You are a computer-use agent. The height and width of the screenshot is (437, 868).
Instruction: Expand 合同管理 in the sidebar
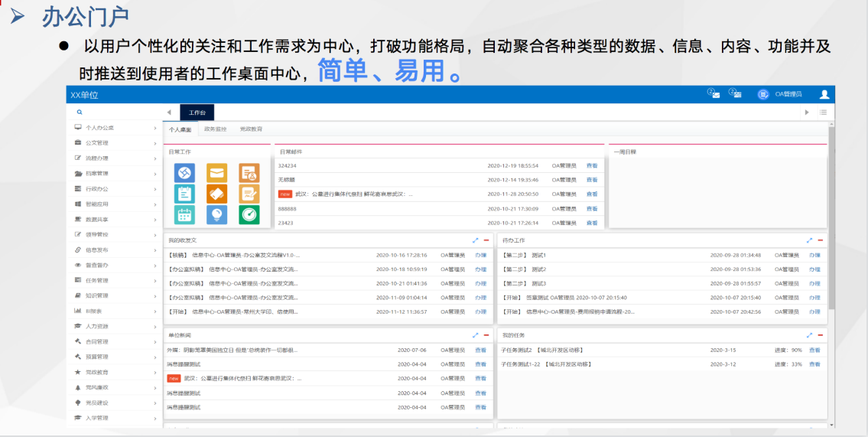(115, 341)
